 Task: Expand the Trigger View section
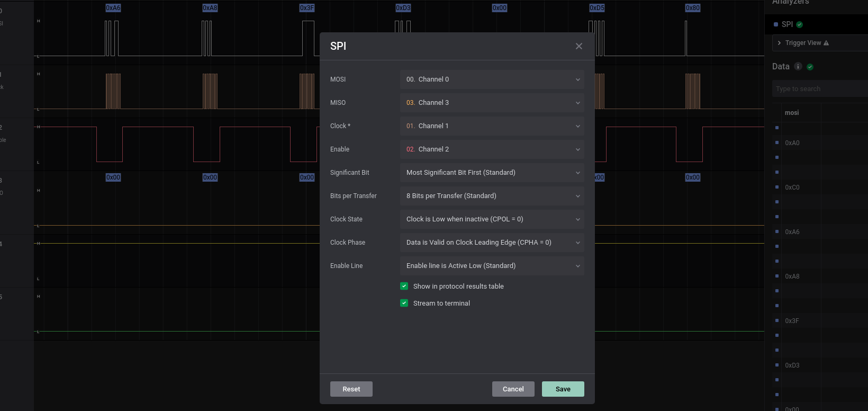point(779,43)
